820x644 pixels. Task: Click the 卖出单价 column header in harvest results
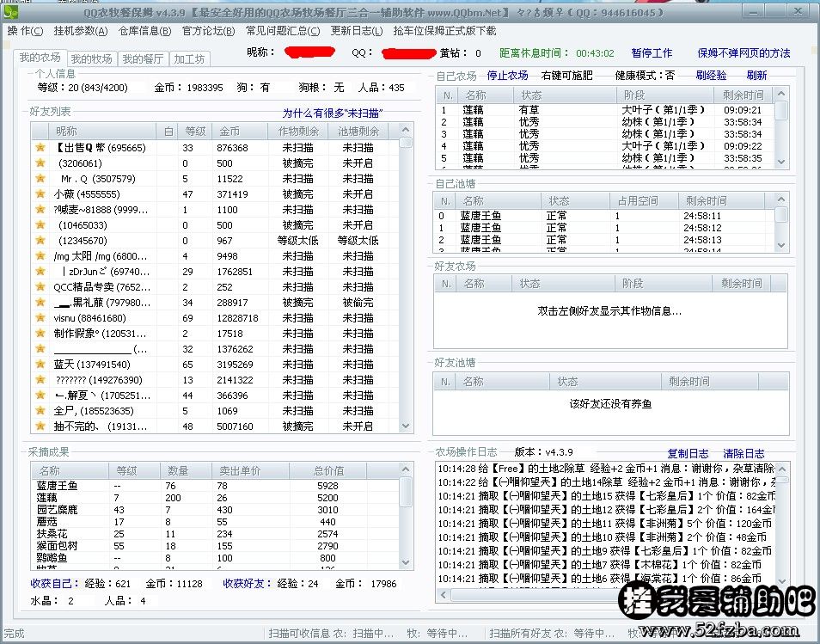(250, 471)
